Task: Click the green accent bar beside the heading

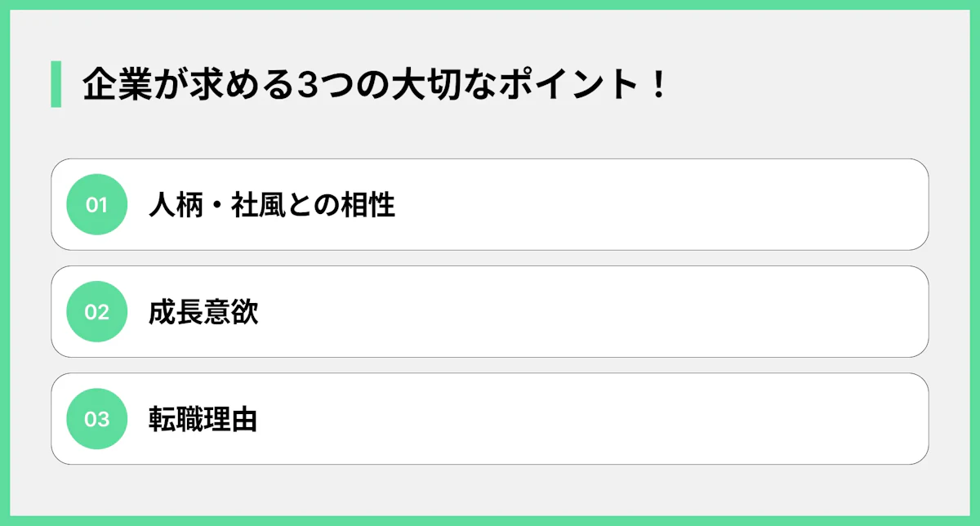Action: [x=56, y=84]
